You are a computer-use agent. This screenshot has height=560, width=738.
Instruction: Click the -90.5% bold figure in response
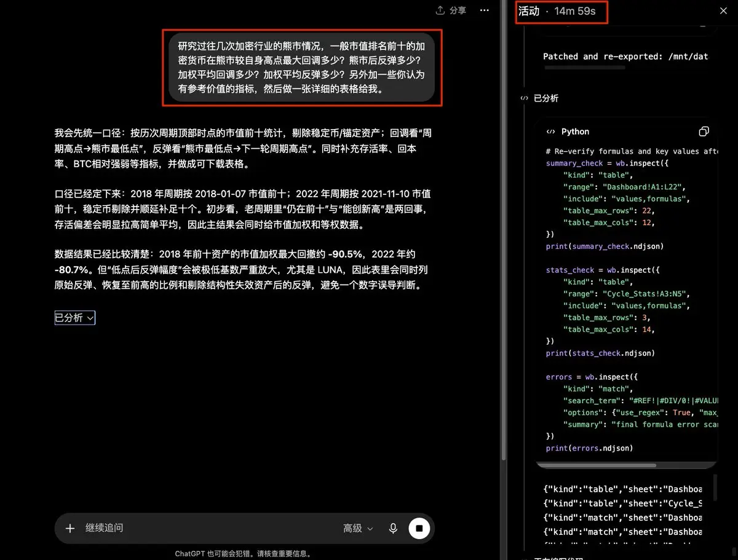coord(344,254)
